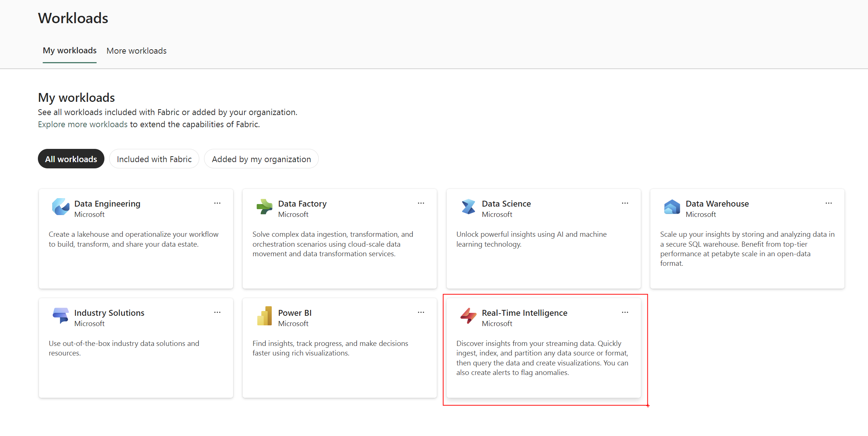
Task: Click the Real-Time Intelligence lightning icon
Action: pyautogui.click(x=468, y=316)
